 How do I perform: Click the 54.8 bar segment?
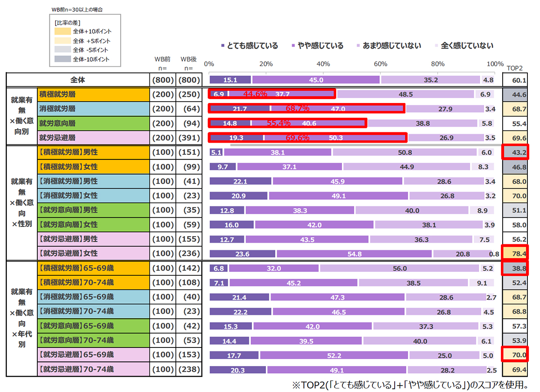(354, 254)
